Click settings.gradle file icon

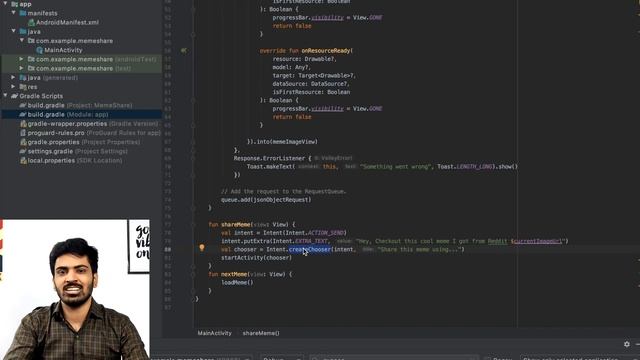click(23, 151)
